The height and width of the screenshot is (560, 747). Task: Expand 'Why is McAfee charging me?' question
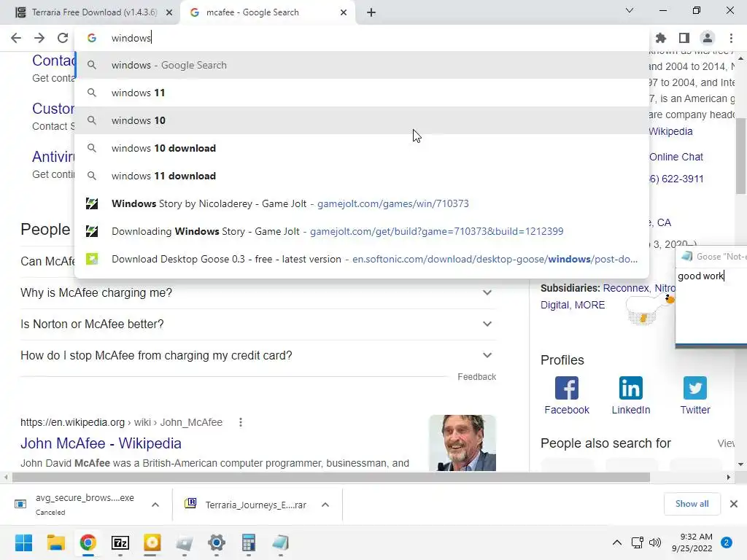258,292
